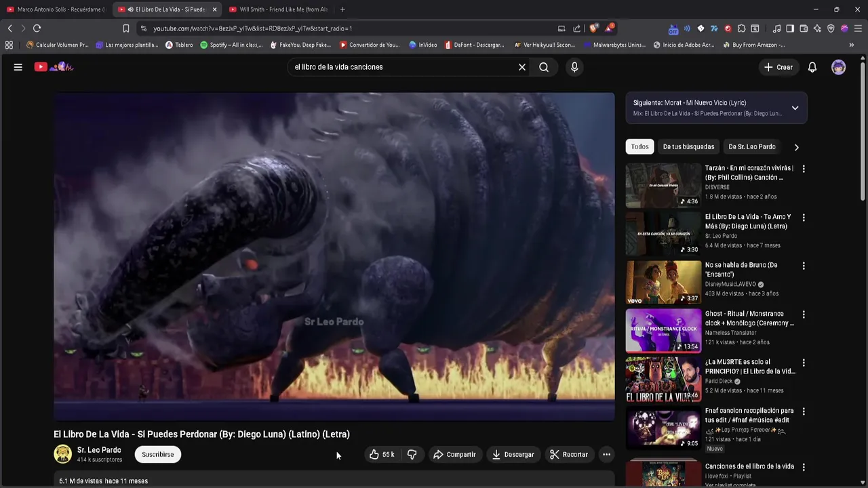Submit search with magnifier icon

[544, 67]
